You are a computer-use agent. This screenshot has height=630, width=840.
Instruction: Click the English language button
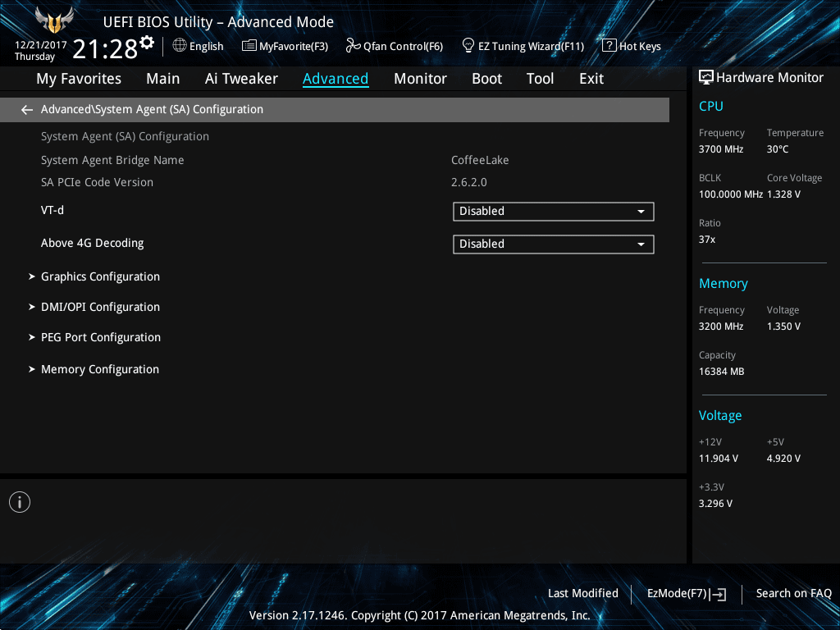click(x=206, y=47)
